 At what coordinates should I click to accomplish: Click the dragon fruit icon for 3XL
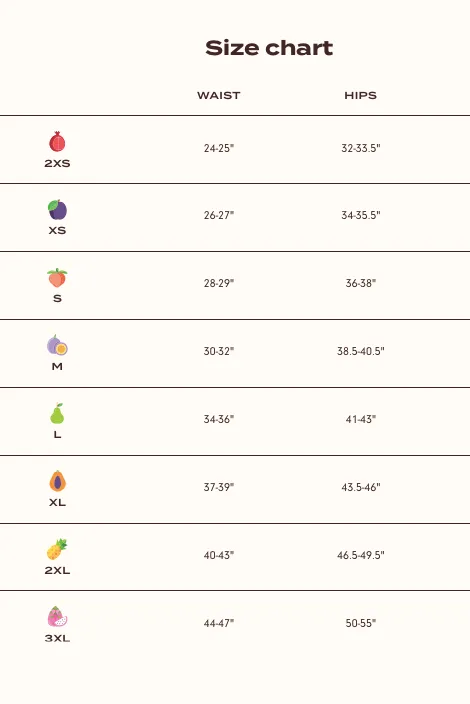(x=57, y=617)
